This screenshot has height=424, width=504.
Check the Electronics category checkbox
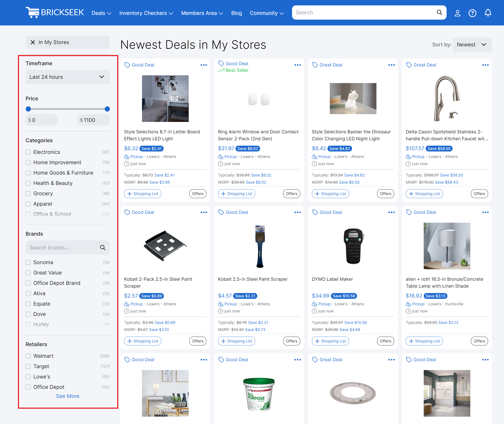pos(28,152)
